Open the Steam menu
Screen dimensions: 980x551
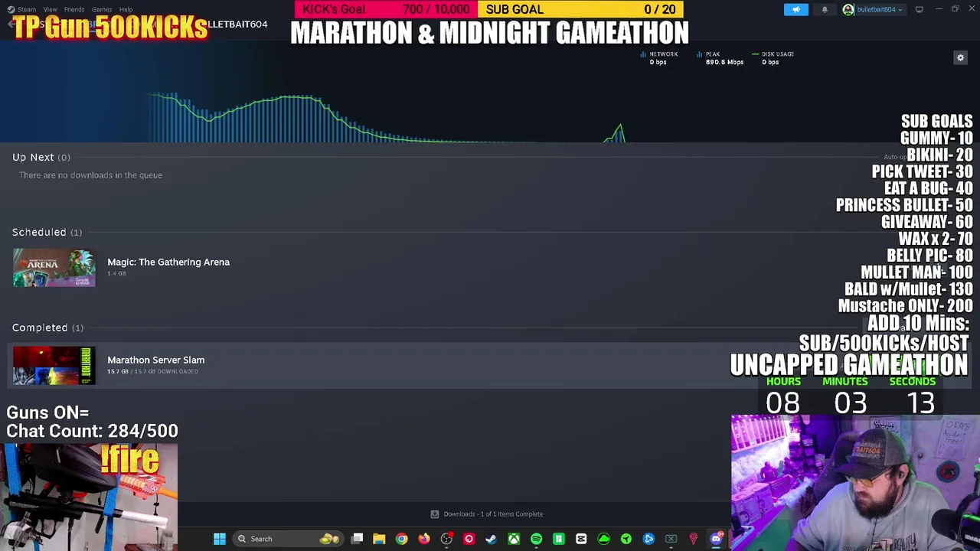(21, 9)
